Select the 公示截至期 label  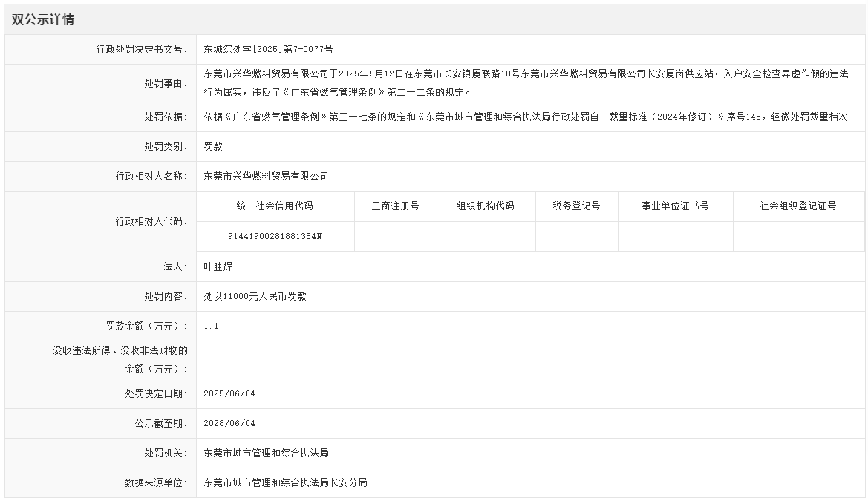(x=160, y=424)
